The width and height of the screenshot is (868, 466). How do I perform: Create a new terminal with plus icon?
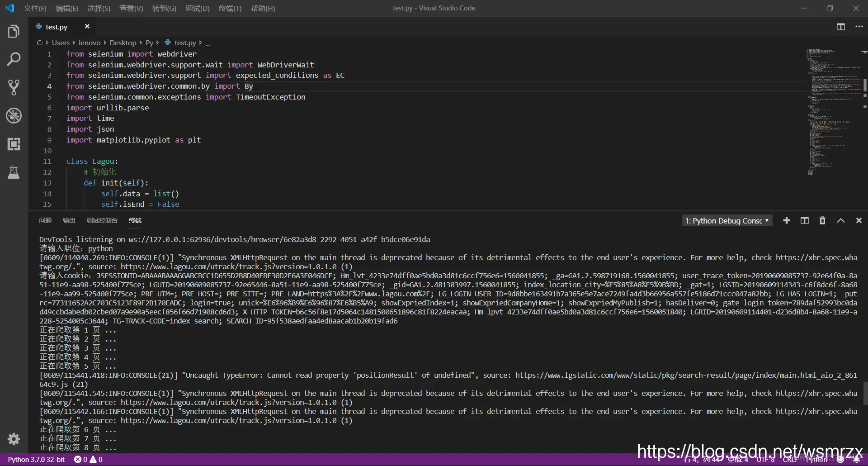pyautogui.click(x=787, y=220)
